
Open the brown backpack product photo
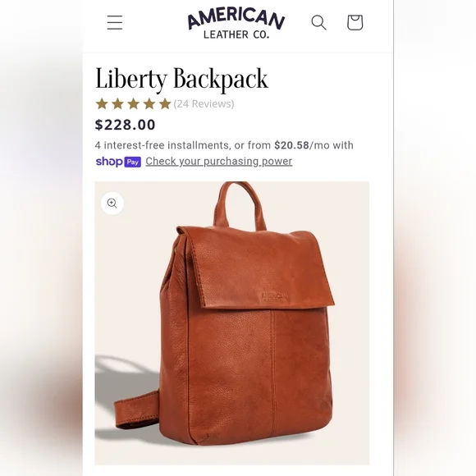[232, 323]
